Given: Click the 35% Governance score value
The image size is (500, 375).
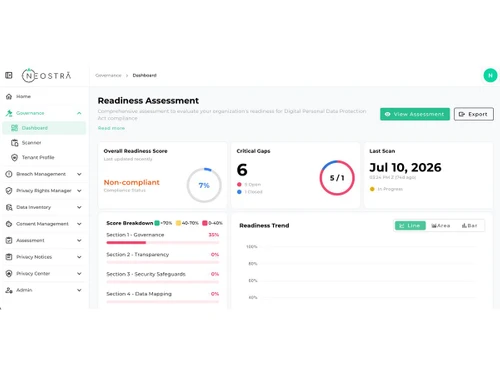Looking at the screenshot, I should point(214,235).
